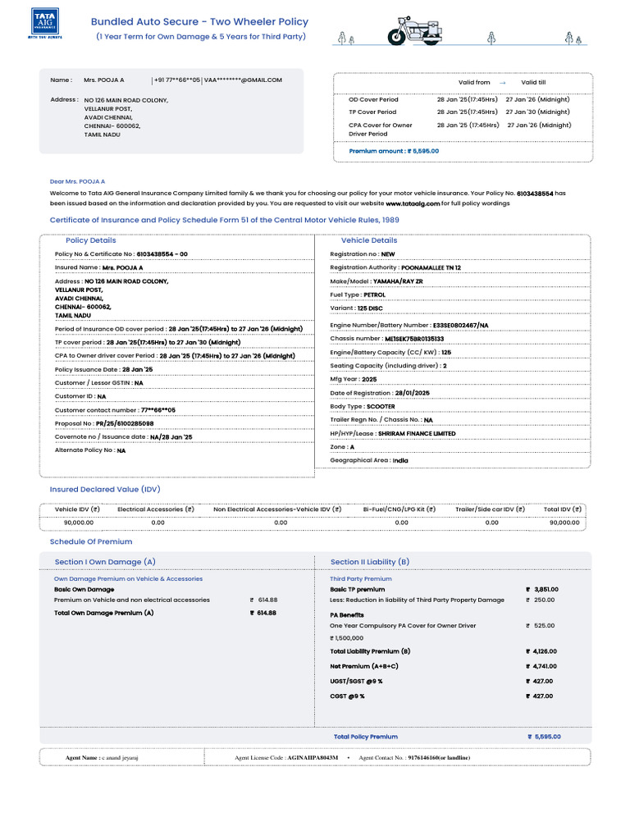The height and width of the screenshot is (840, 630).
Task: Click the 'Policy Issuance Date : 28 Jan '25' row
Action: [x=103, y=370]
